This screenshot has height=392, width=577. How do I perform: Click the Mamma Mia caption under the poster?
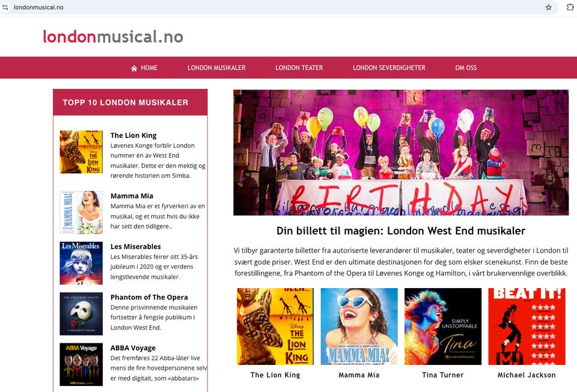tap(359, 375)
